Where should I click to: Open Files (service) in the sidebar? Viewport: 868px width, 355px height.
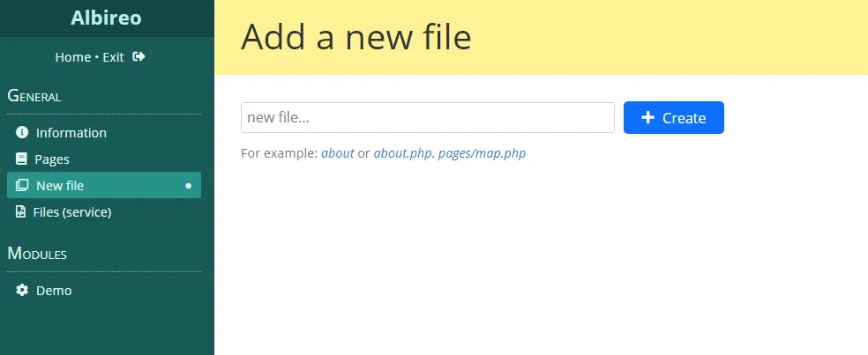[x=71, y=212]
